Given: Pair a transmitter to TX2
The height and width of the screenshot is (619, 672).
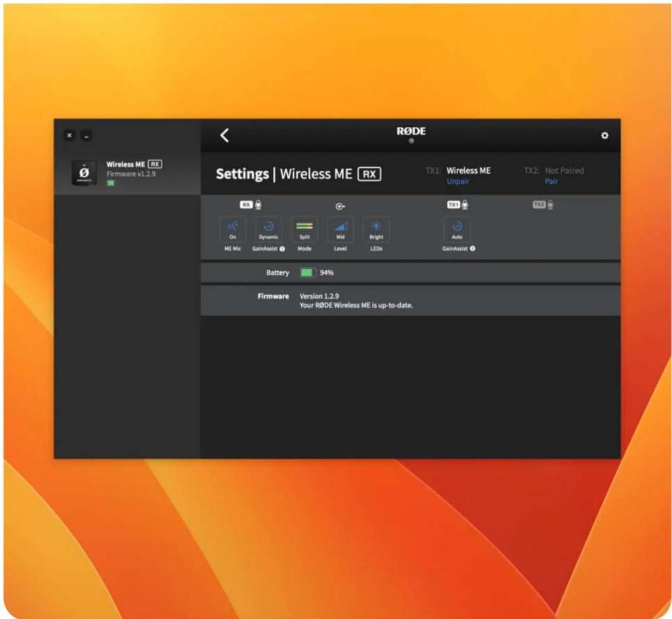Looking at the screenshot, I should 551,182.
